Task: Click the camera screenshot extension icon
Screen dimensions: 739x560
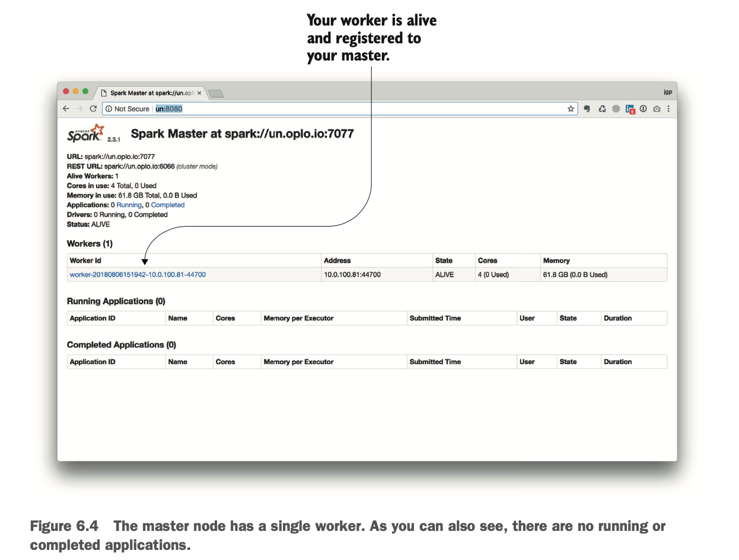Action: click(x=657, y=109)
